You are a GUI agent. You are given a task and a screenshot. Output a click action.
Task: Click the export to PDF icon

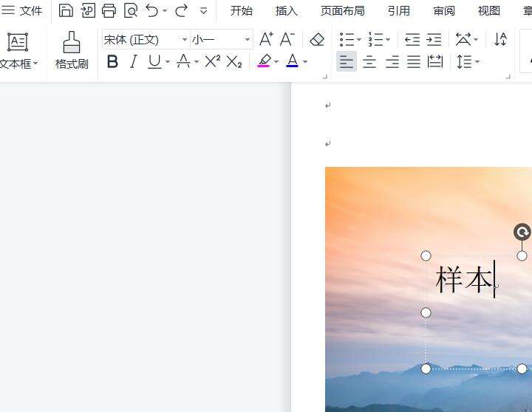tap(88, 10)
